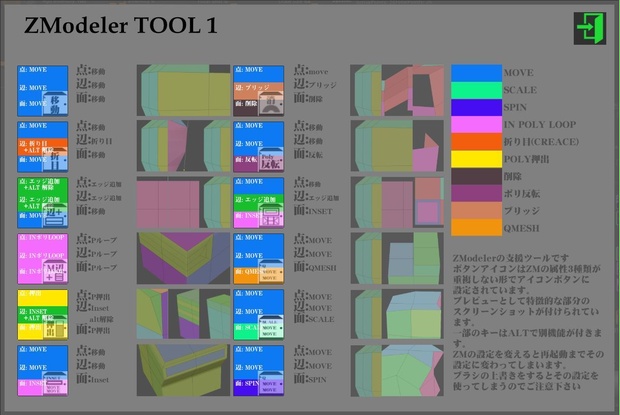Select the Poly 反転 flip brush icon
The image size is (620, 415).
259,147
